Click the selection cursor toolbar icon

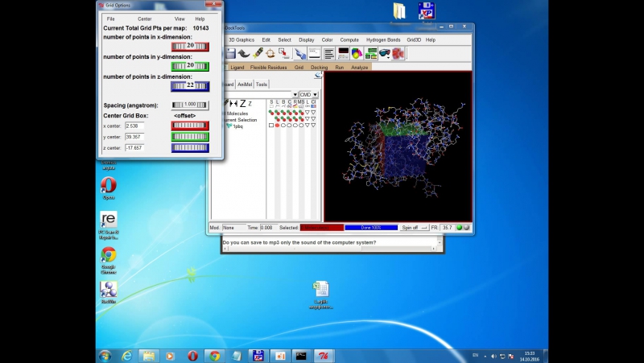click(x=283, y=53)
